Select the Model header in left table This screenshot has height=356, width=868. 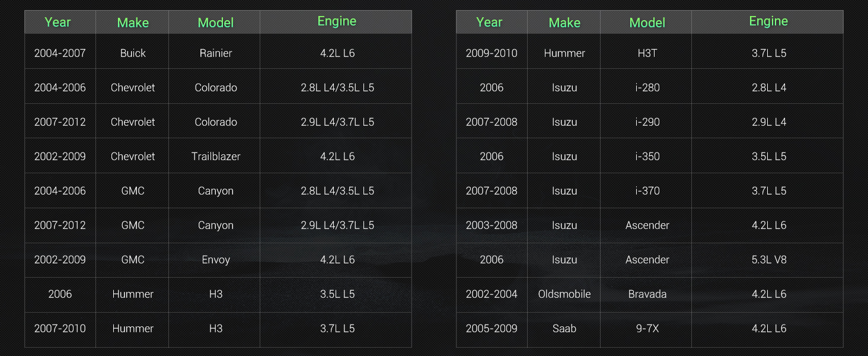215,22
